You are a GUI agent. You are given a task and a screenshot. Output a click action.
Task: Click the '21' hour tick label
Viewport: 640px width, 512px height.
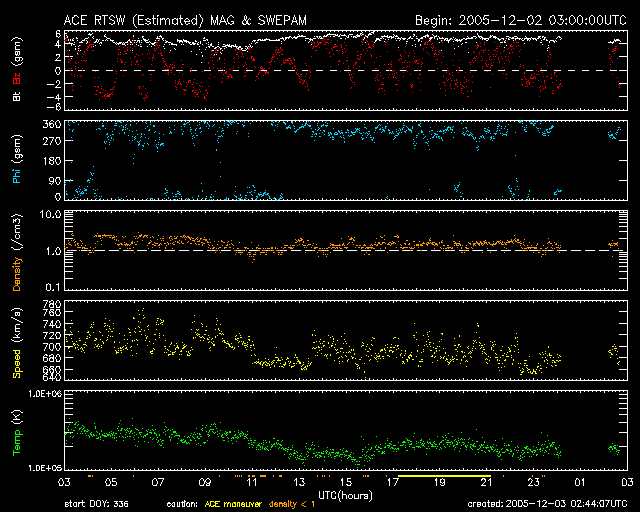click(487, 483)
